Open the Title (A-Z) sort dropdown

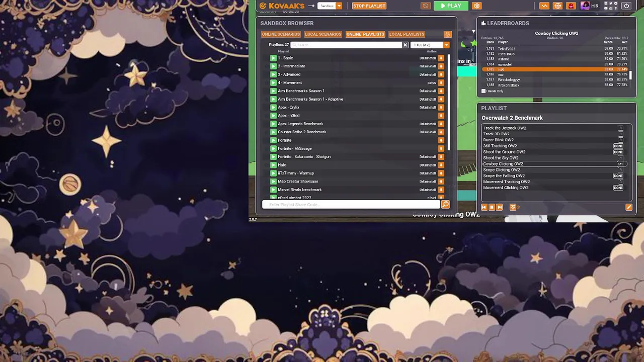click(x=430, y=45)
